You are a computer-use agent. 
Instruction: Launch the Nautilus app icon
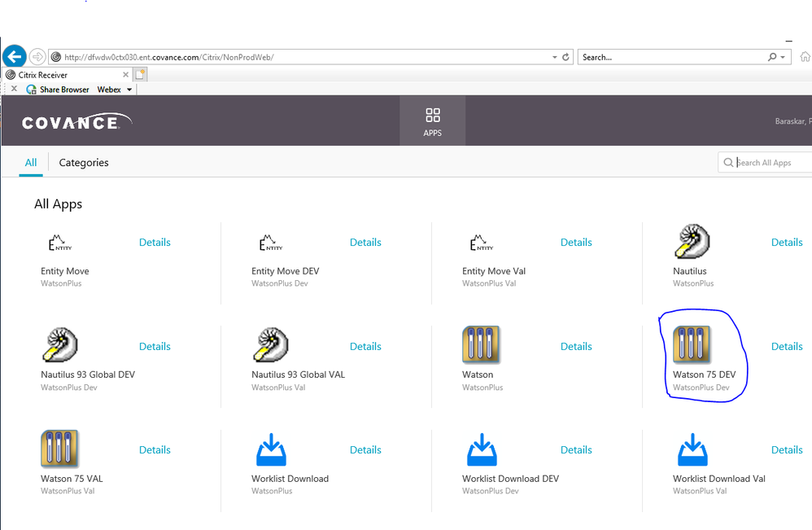pos(692,242)
